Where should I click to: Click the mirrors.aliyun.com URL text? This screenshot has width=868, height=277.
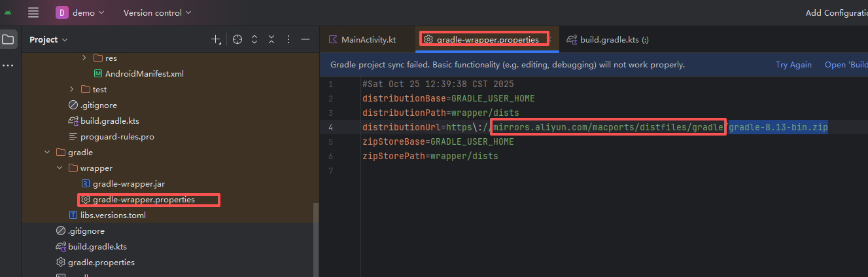point(608,127)
